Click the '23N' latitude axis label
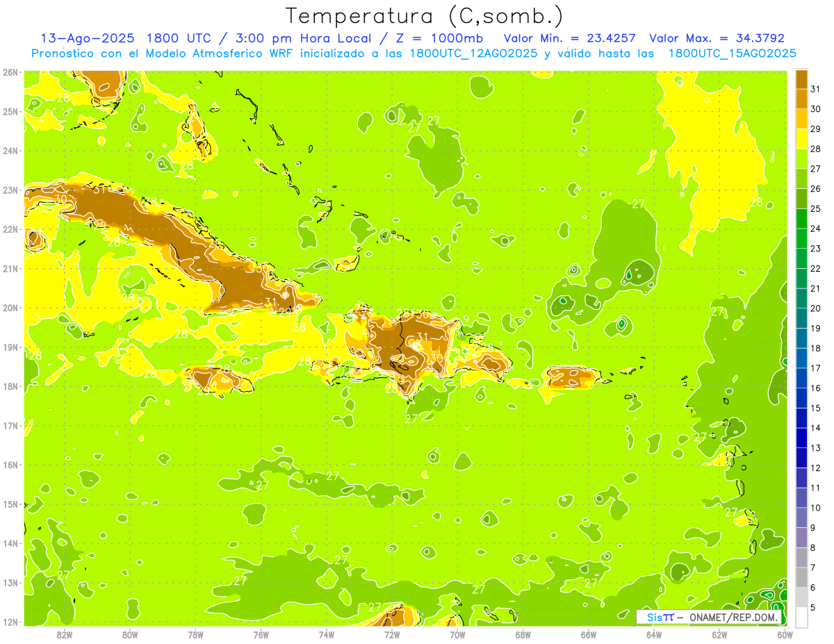Viewport: 834px width, 644px height. (10, 190)
